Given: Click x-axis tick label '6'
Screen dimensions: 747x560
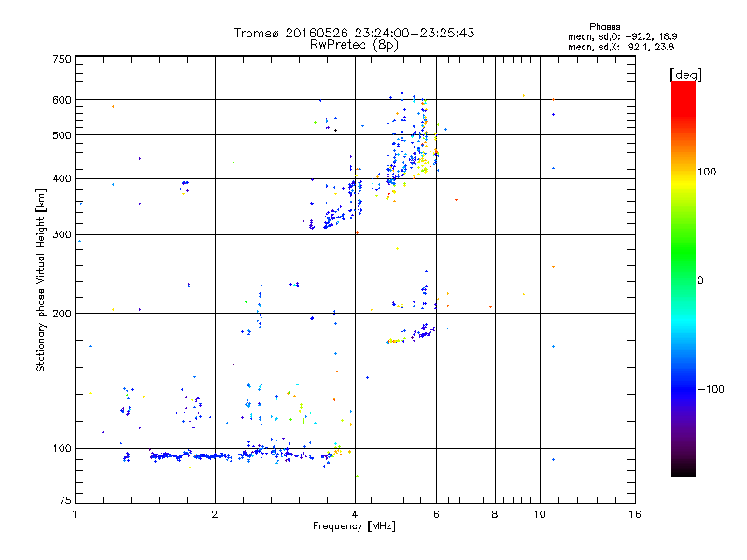Looking at the screenshot, I should tap(436, 514).
